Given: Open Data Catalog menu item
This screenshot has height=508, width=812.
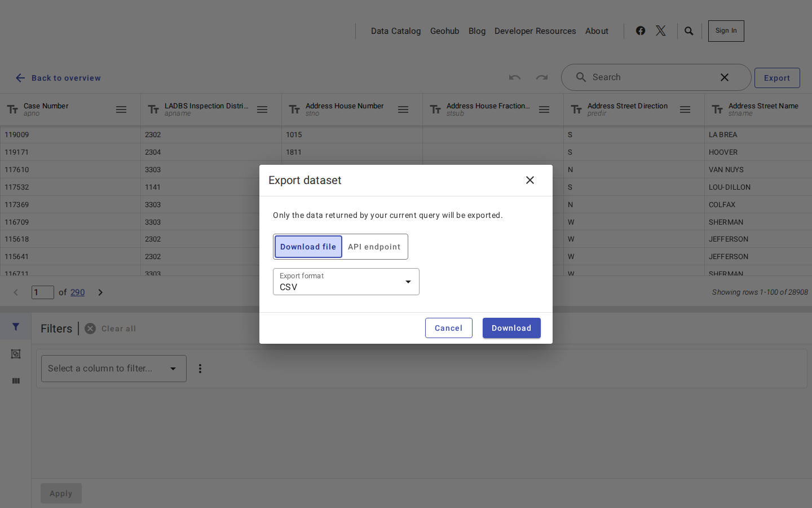Looking at the screenshot, I should coord(396,31).
